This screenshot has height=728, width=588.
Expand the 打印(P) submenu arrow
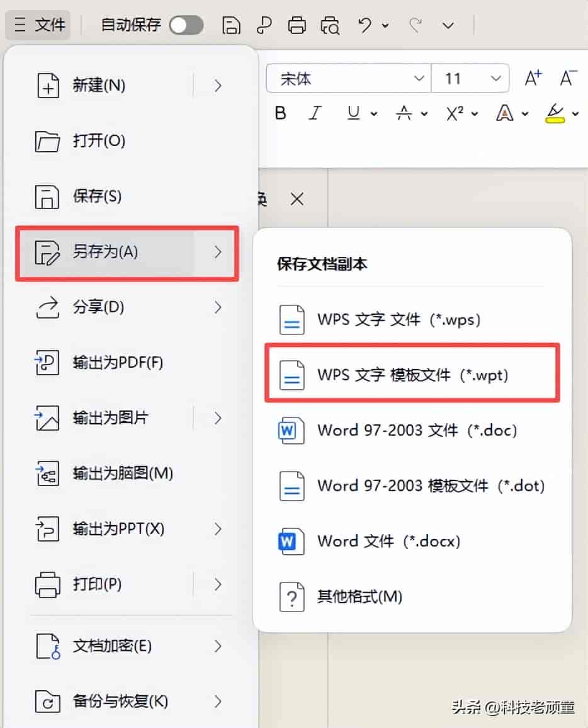[218, 584]
